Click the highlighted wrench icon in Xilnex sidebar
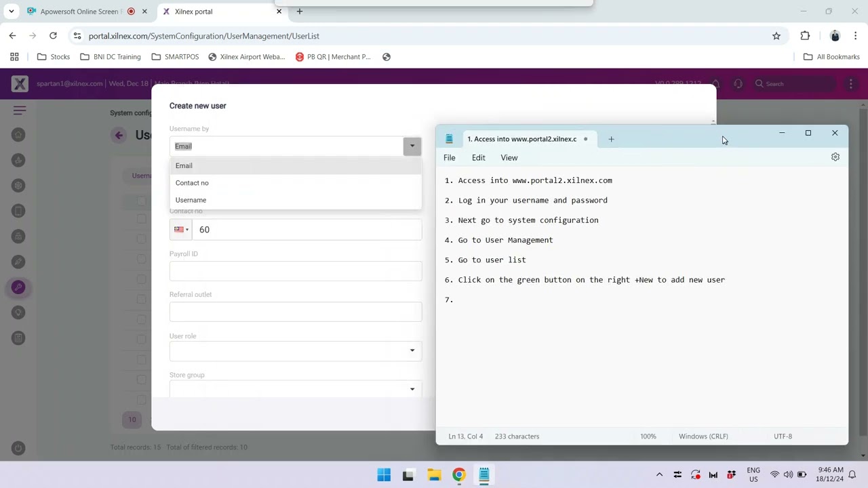868x488 pixels. [x=19, y=287]
